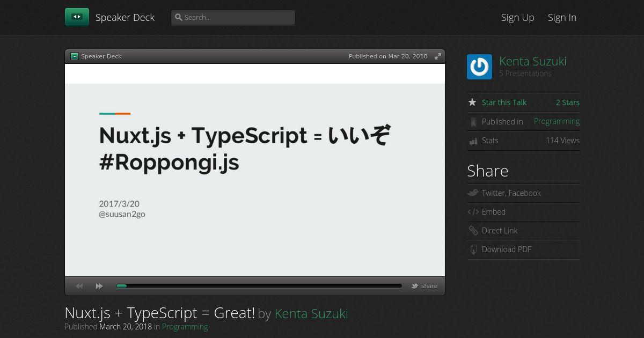Open the Speaker Deck home text link
The height and width of the screenshot is (338, 644).
[125, 17]
